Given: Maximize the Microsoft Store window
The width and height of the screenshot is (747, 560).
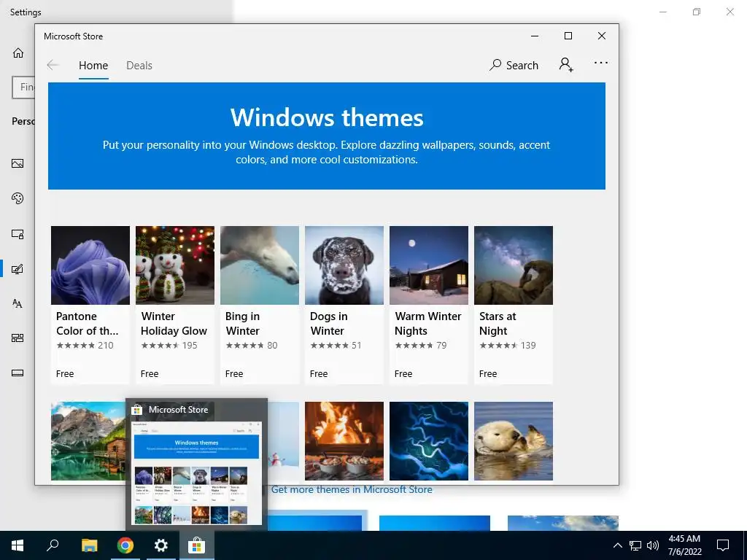Looking at the screenshot, I should click(x=568, y=36).
